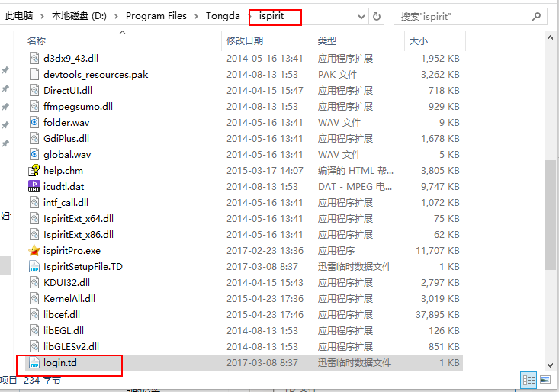
Task: Expand chevron after Program Files in breadcrumb
Action: [x=196, y=16]
